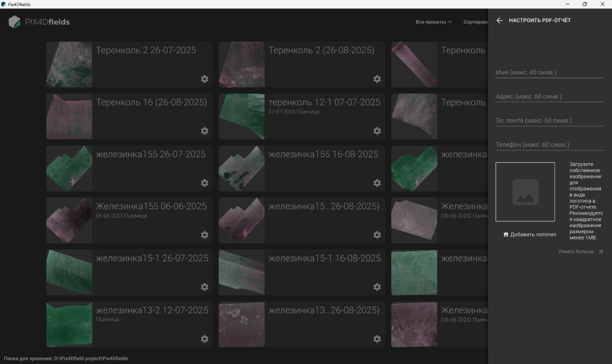This screenshot has width=612, height=364.
Task: Click gear icon on Железинка155 06-06-2025 card
Action: pyautogui.click(x=204, y=235)
